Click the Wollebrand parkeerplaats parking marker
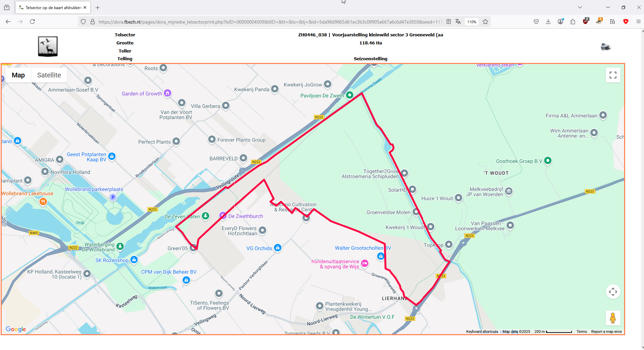This screenshot has height=350, width=644. [x=113, y=198]
